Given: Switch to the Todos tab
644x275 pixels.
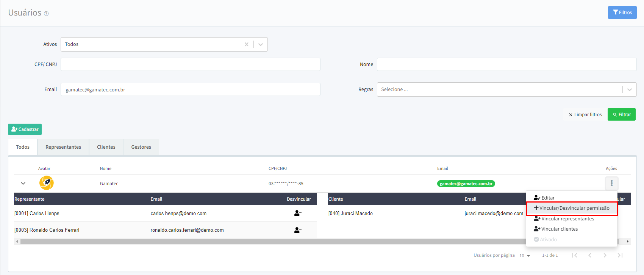Looking at the screenshot, I should click(23, 147).
